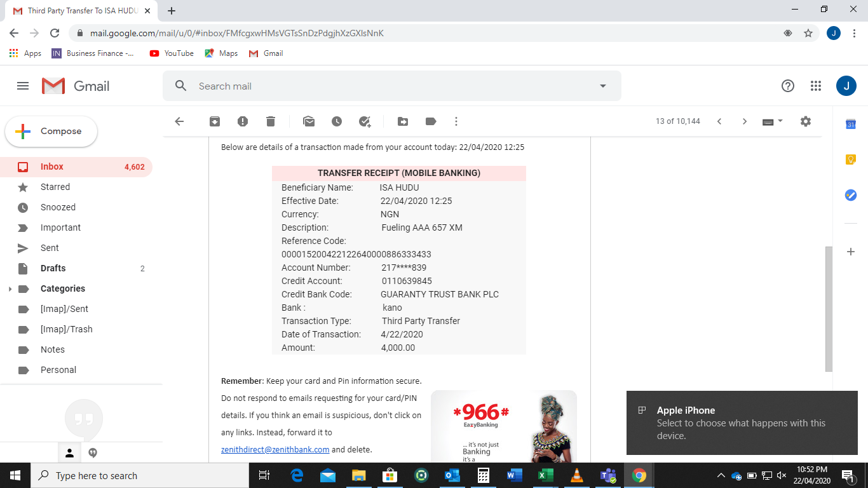Open More options three-dot menu
The height and width of the screenshot is (488, 868).
[456, 121]
